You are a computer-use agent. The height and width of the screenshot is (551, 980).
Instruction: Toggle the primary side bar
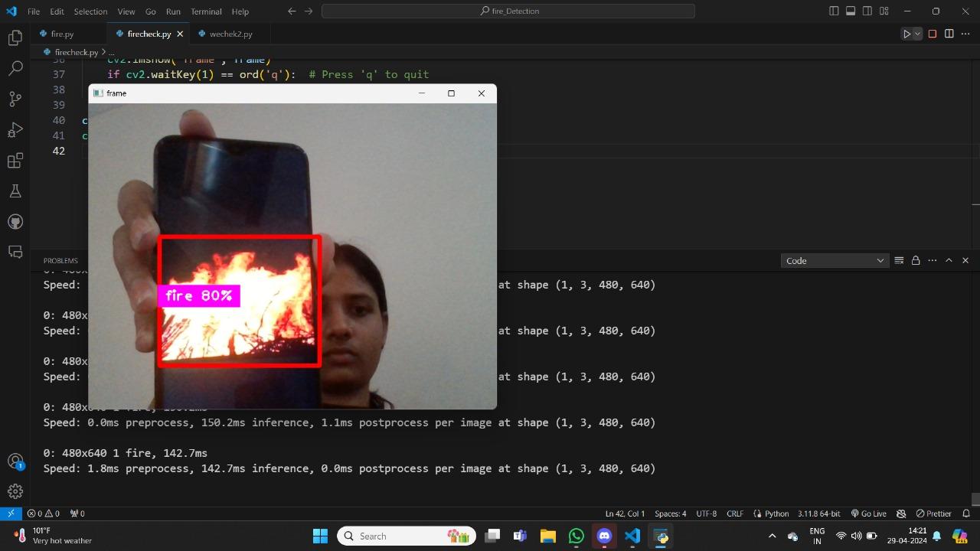point(834,11)
